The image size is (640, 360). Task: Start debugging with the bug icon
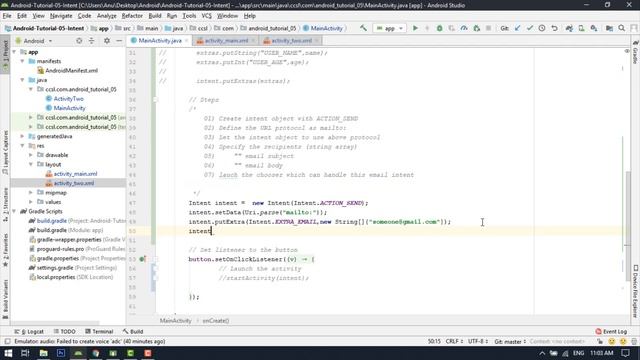point(439,28)
